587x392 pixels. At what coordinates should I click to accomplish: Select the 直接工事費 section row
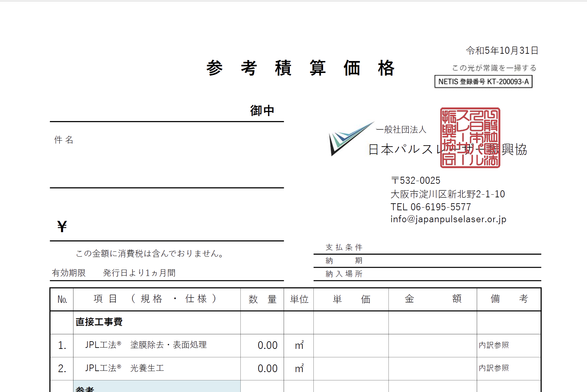tap(99, 322)
